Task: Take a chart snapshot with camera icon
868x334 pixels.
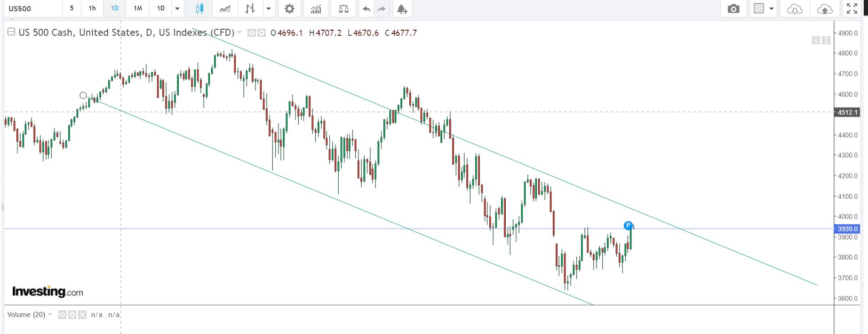Action: tap(733, 8)
